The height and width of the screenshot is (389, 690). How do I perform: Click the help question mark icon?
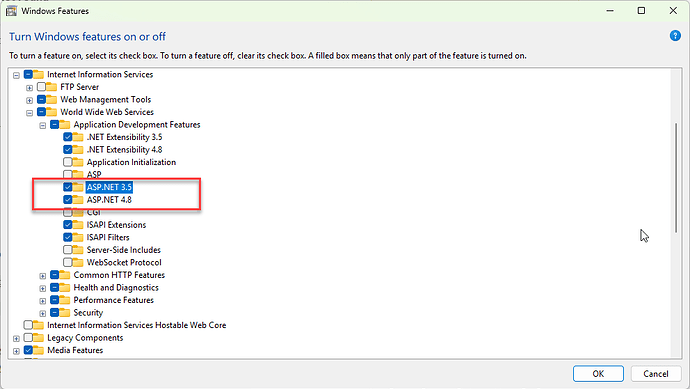(x=675, y=36)
